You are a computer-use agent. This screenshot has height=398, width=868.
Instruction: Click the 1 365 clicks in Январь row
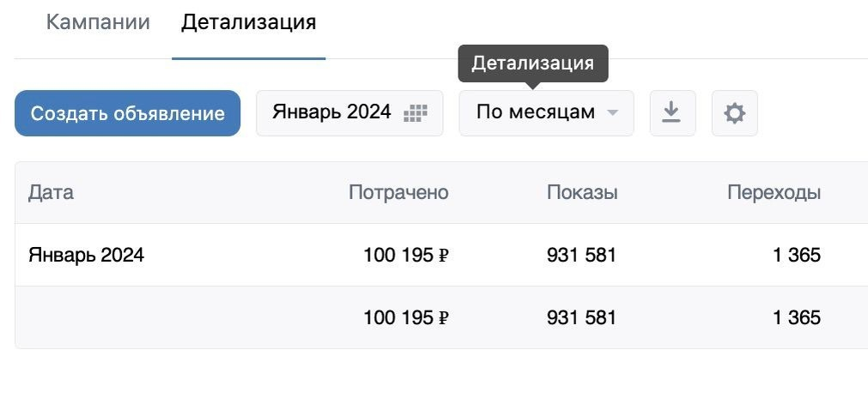(797, 256)
